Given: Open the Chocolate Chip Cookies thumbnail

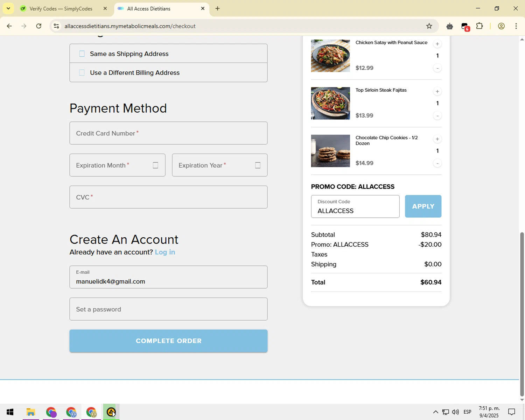Looking at the screenshot, I should click(330, 151).
